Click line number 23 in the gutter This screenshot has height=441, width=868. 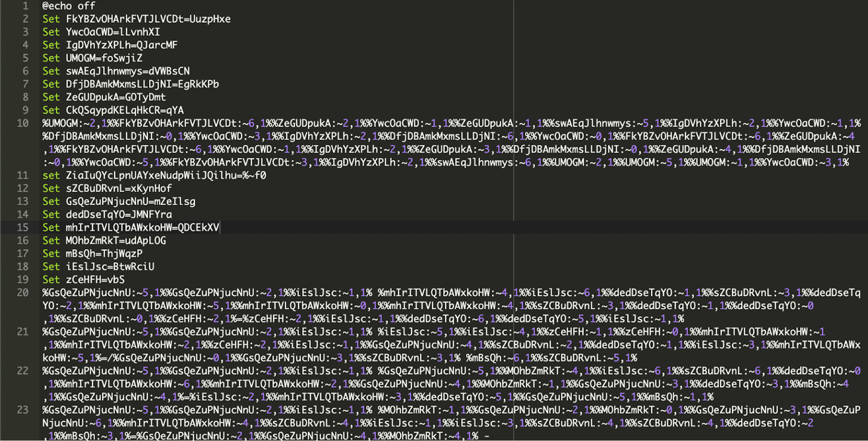pyautogui.click(x=23, y=410)
